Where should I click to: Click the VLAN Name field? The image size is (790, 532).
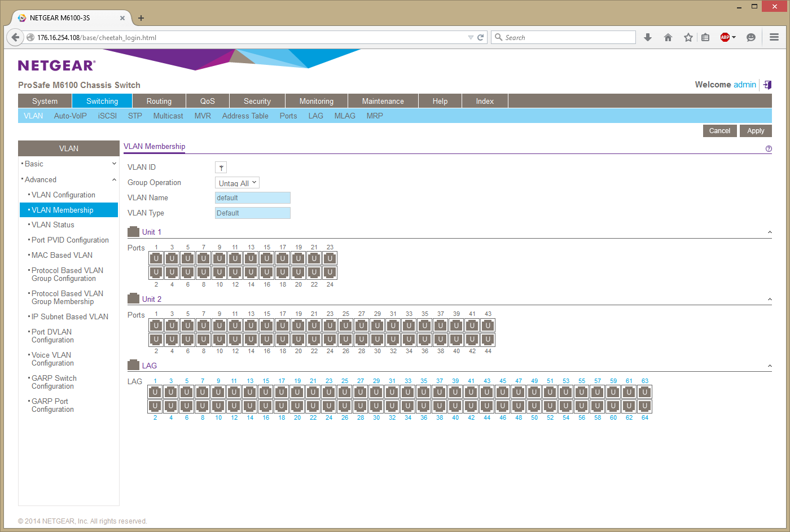[x=253, y=197]
